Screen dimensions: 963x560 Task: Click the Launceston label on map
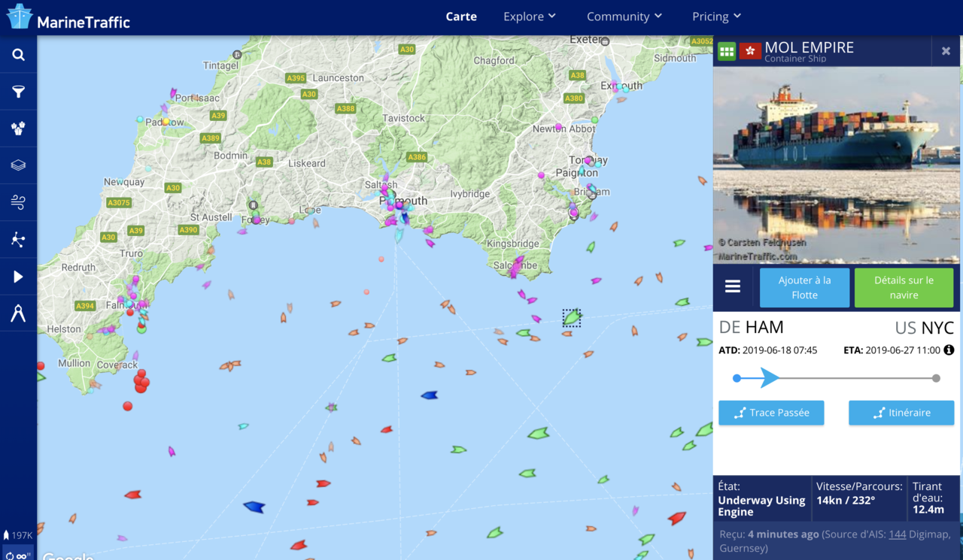pyautogui.click(x=338, y=77)
